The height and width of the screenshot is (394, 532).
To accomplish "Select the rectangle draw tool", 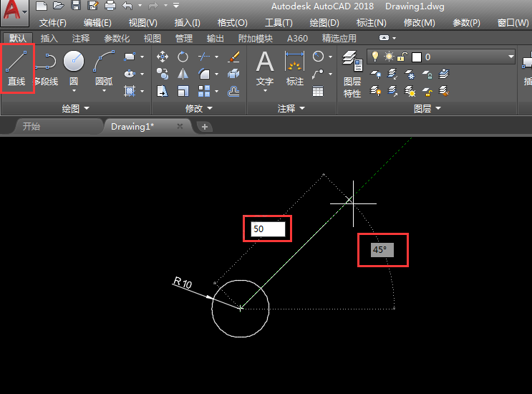I will tap(130, 57).
